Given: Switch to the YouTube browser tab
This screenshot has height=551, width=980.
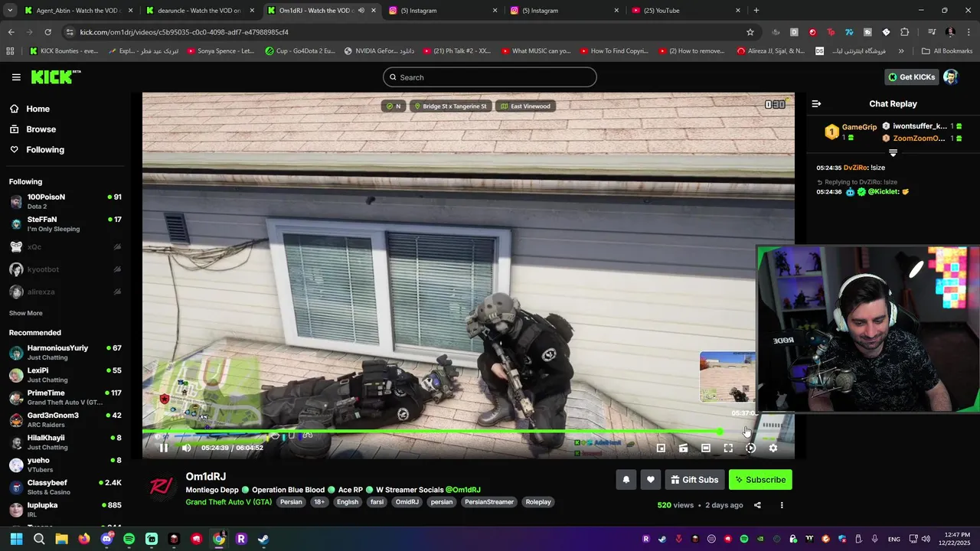Looking at the screenshot, I should [x=686, y=11].
